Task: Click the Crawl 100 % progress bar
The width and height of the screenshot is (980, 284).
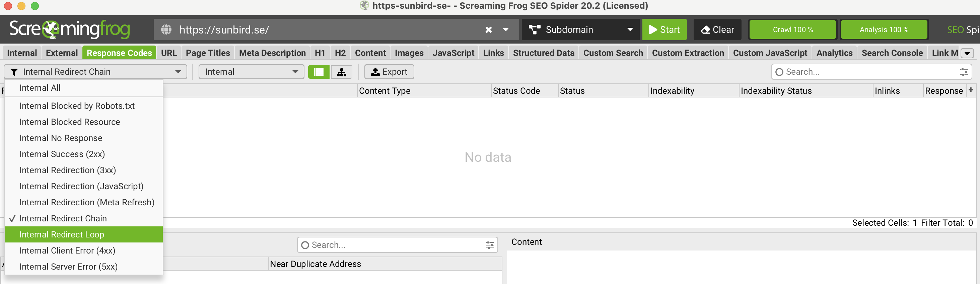Action: pyautogui.click(x=792, y=30)
